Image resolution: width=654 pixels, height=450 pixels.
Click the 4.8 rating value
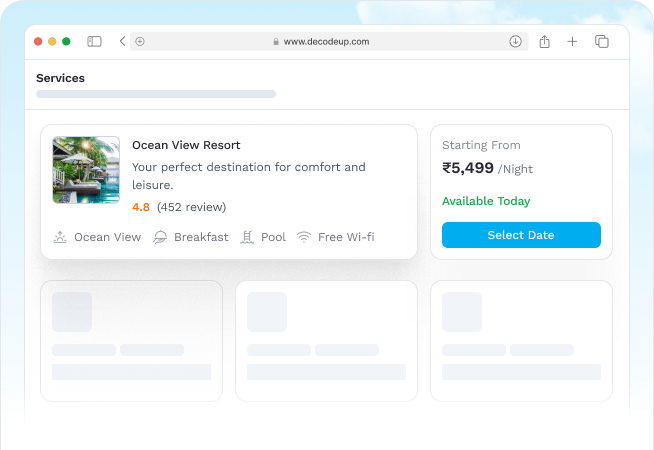click(141, 207)
